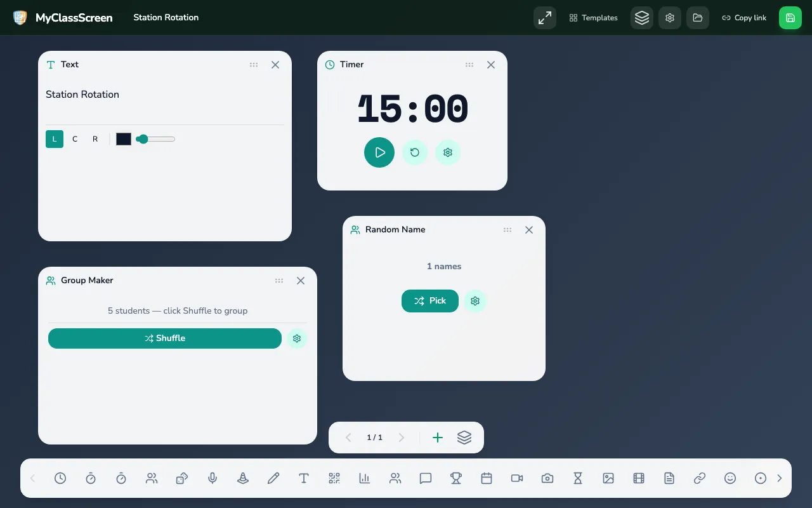This screenshot has width=812, height=508.
Task: Open saved boards folder in the header
Action: point(698,18)
